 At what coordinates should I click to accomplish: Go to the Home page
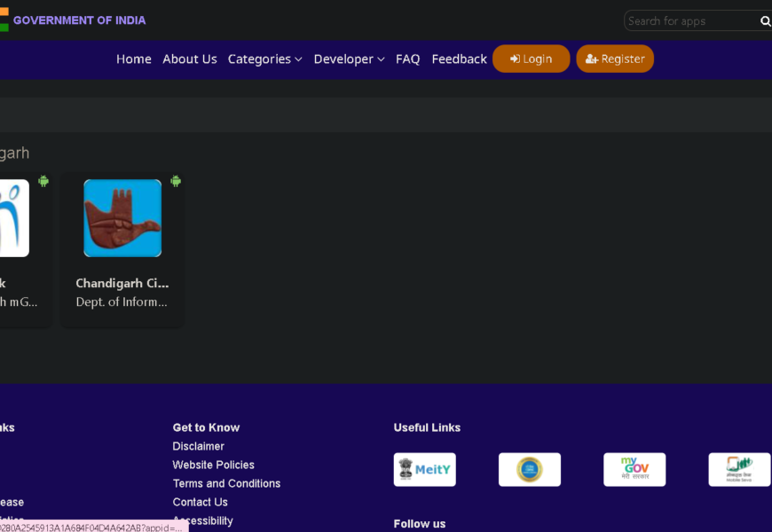click(x=134, y=59)
